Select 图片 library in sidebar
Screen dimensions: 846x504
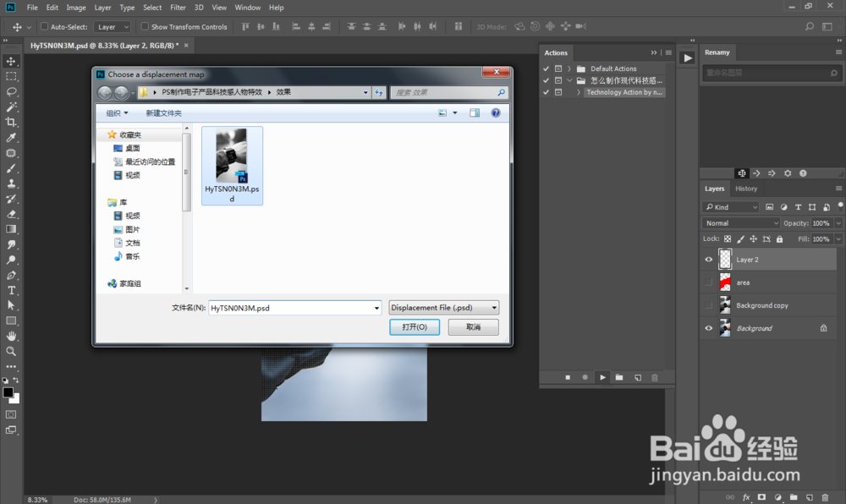(x=127, y=229)
